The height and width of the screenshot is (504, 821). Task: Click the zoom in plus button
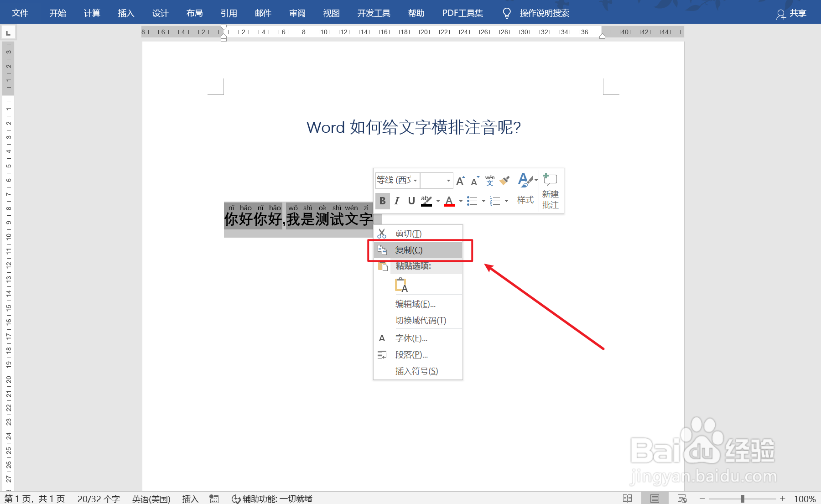(783, 499)
